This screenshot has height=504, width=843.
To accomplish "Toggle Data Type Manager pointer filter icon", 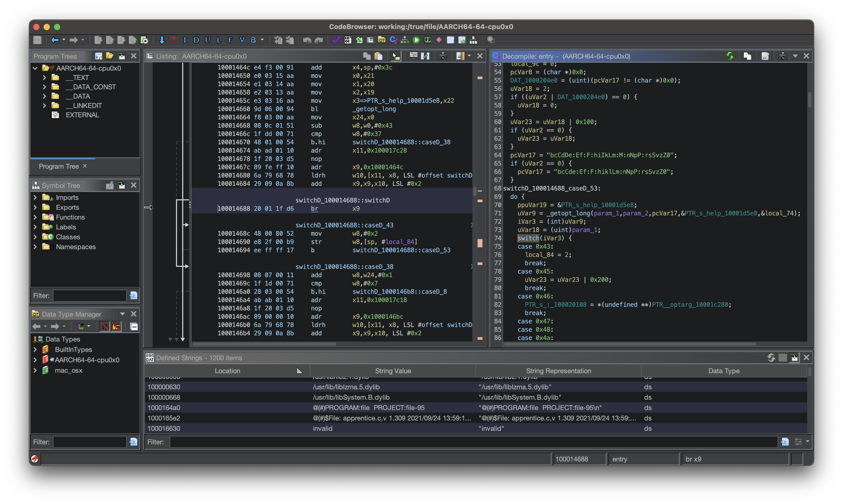I will pyautogui.click(x=117, y=326).
